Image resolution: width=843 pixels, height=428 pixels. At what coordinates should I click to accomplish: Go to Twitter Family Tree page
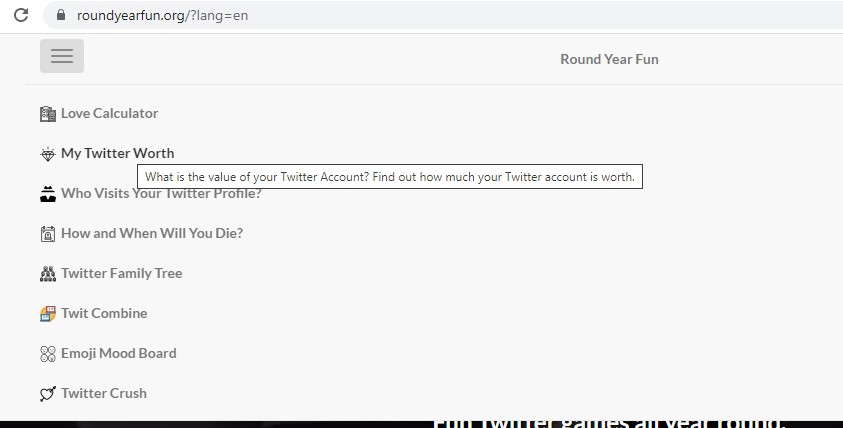122,273
